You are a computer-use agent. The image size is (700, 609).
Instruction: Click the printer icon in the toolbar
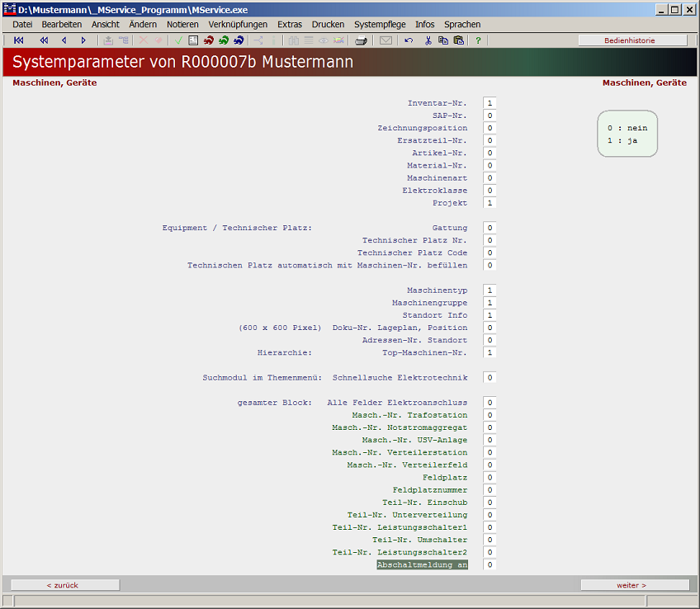362,40
